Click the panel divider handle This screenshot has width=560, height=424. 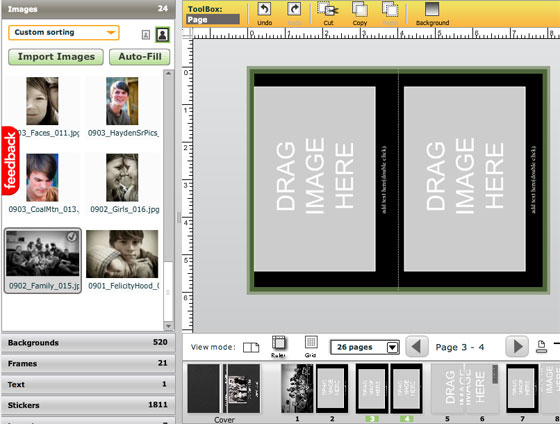[179, 217]
